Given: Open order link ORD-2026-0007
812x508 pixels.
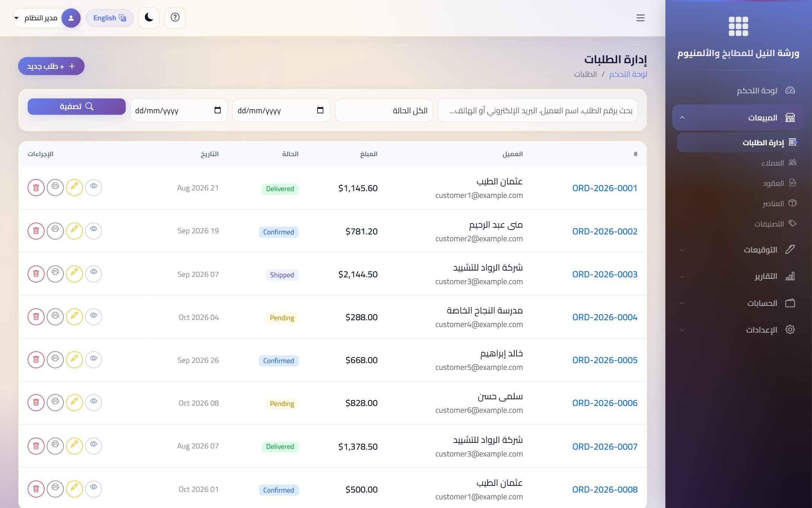Looking at the screenshot, I should (x=605, y=446).
